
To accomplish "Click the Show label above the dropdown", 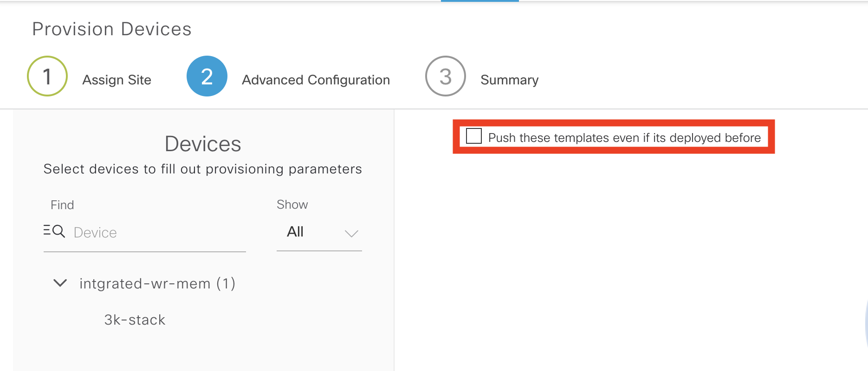I will pyautogui.click(x=292, y=205).
